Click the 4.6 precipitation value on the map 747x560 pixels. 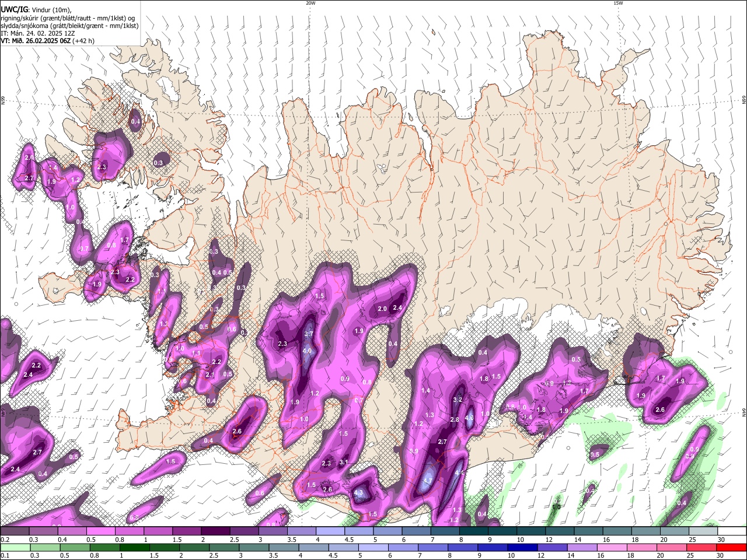click(469, 418)
